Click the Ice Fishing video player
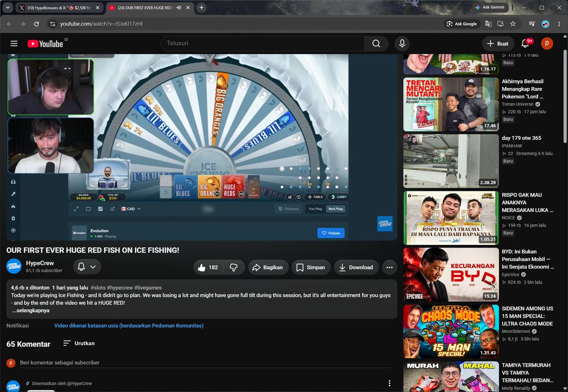Image resolution: width=568 pixels, height=392 pixels. [x=202, y=148]
